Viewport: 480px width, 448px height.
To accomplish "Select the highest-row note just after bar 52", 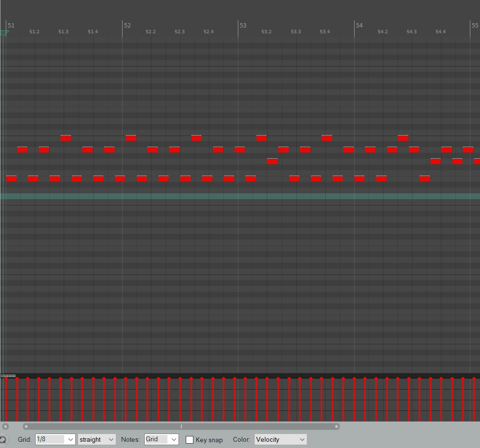I will (x=131, y=138).
